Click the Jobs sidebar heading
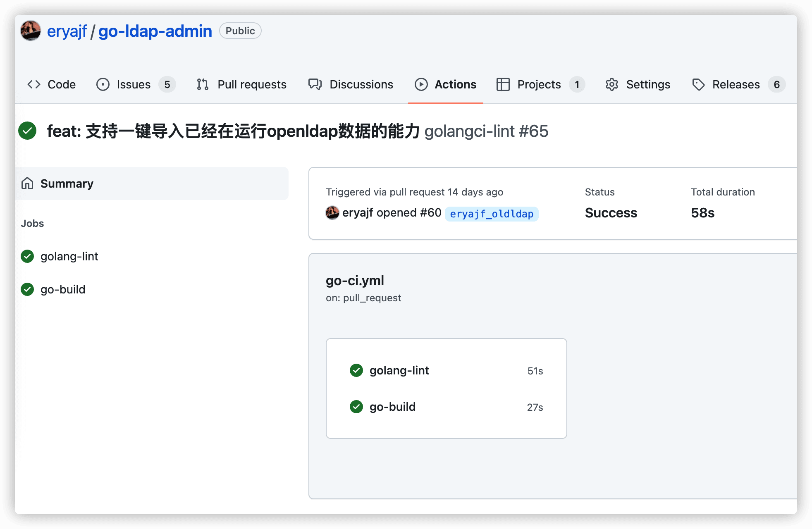This screenshot has height=529, width=812. [32, 224]
